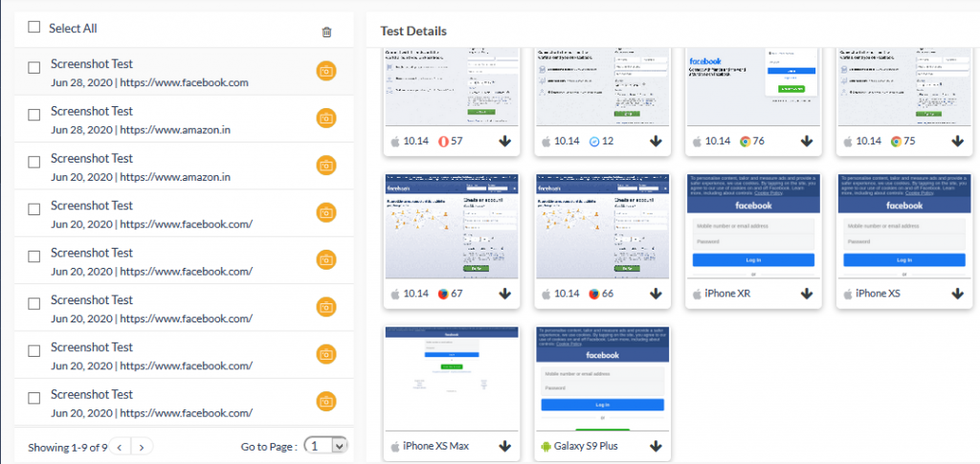This screenshot has width=980, height=464.
Task: Open the Chrome 75 screenshot thumbnail
Action: pos(904,87)
